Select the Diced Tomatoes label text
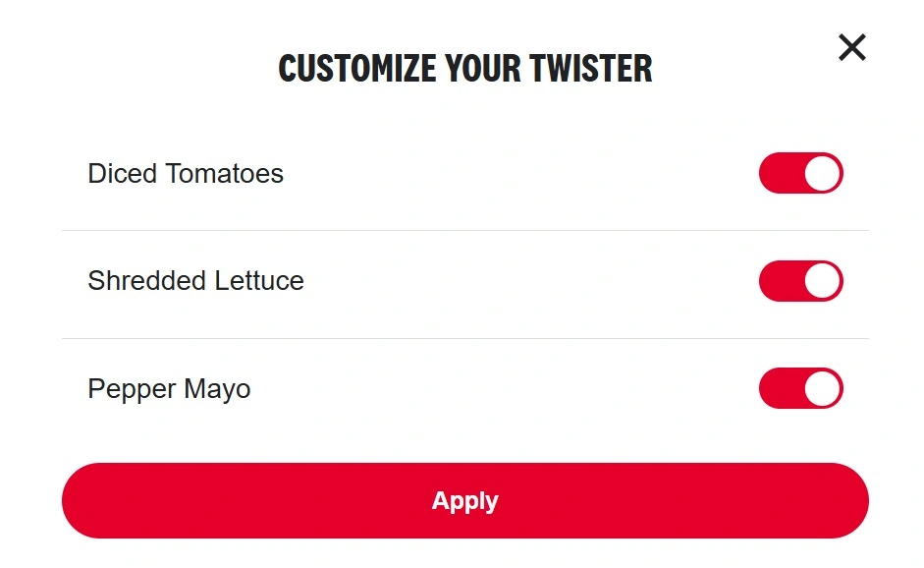This screenshot has width=924, height=568. [185, 173]
